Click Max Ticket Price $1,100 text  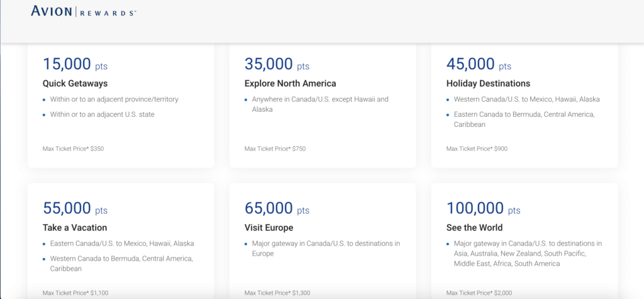click(75, 293)
